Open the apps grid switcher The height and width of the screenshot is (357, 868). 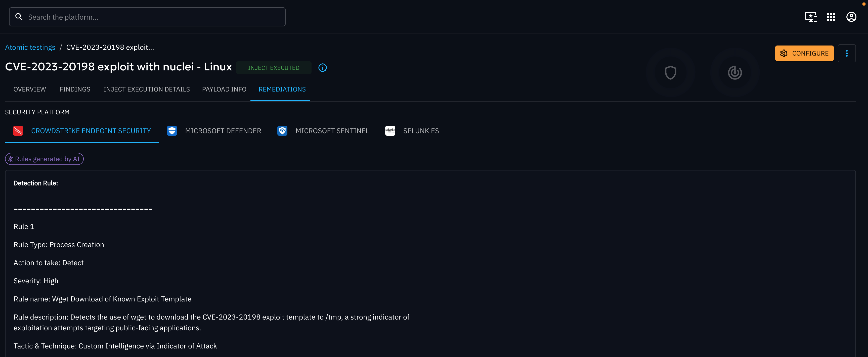[831, 17]
